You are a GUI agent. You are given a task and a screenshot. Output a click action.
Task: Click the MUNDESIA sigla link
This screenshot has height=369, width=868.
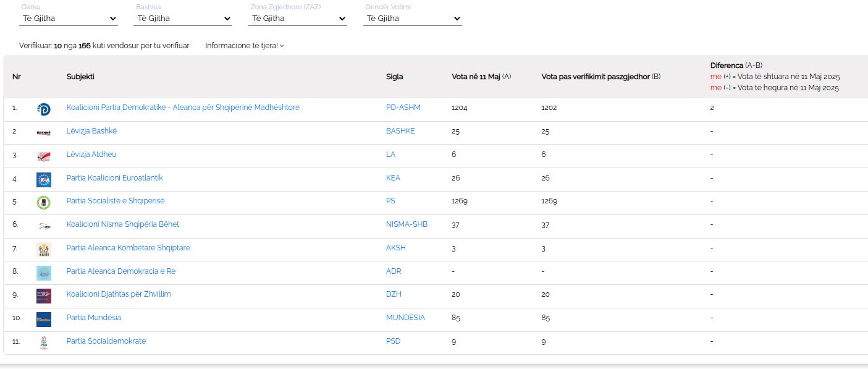[405, 318]
